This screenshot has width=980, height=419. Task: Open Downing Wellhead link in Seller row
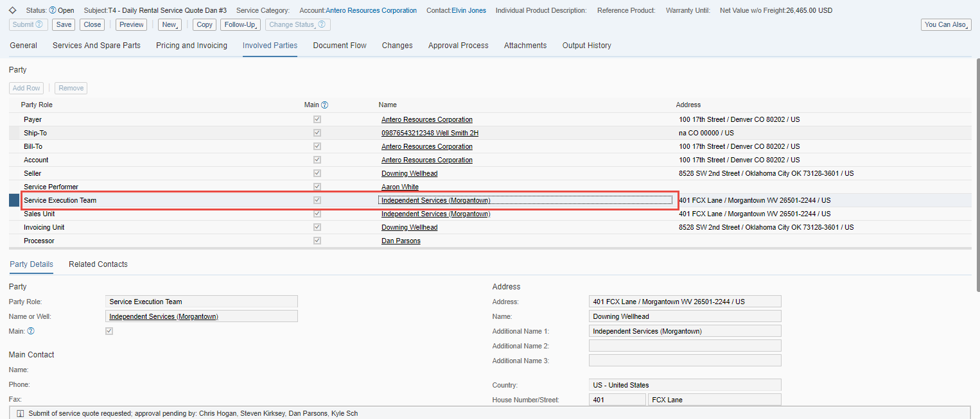[x=410, y=174]
